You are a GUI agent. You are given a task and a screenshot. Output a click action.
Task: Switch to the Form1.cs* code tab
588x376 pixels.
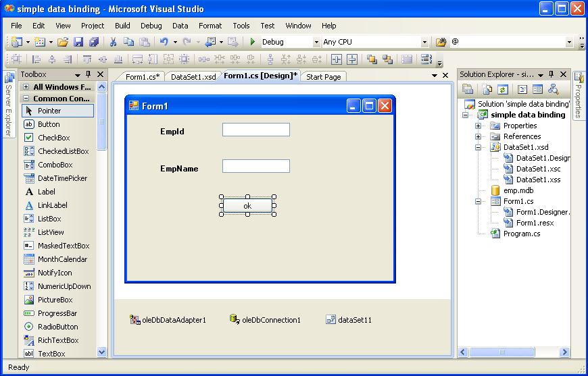(x=143, y=77)
